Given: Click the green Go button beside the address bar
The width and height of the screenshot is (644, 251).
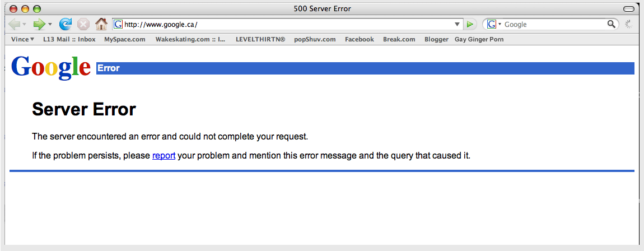Looking at the screenshot, I should coord(470,24).
